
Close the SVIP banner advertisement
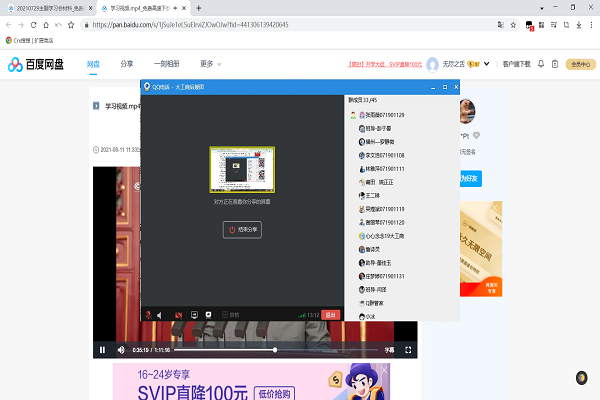click(384, 369)
